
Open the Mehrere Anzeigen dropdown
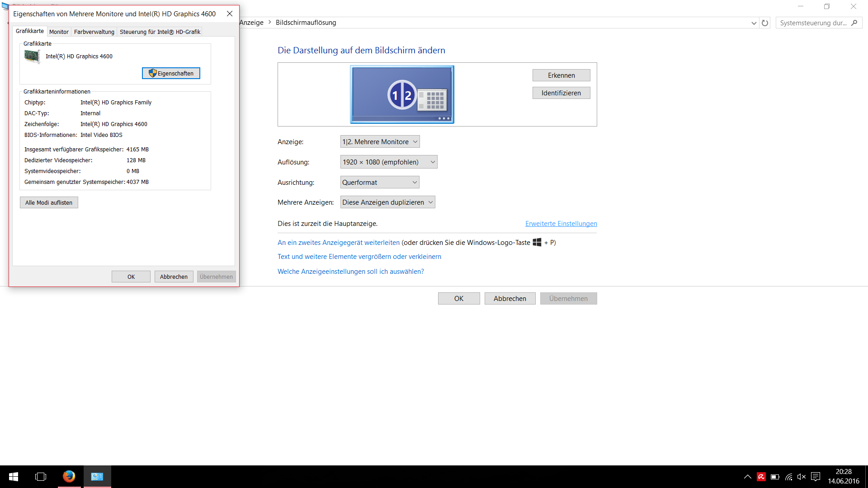click(x=387, y=202)
